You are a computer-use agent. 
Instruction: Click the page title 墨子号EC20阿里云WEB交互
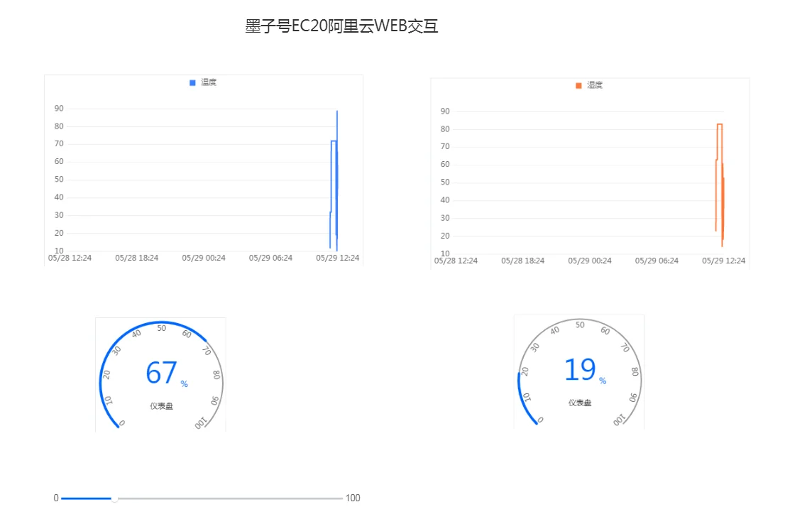tap(342, 26)
